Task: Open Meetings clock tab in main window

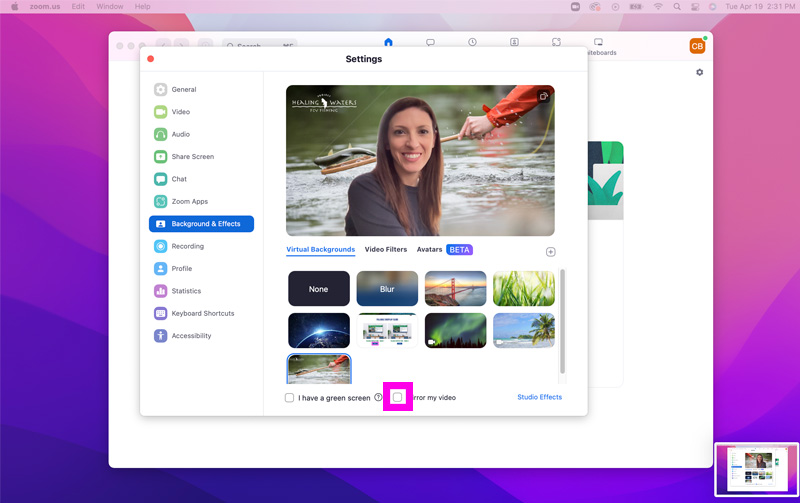Action: tap(472, 42)
